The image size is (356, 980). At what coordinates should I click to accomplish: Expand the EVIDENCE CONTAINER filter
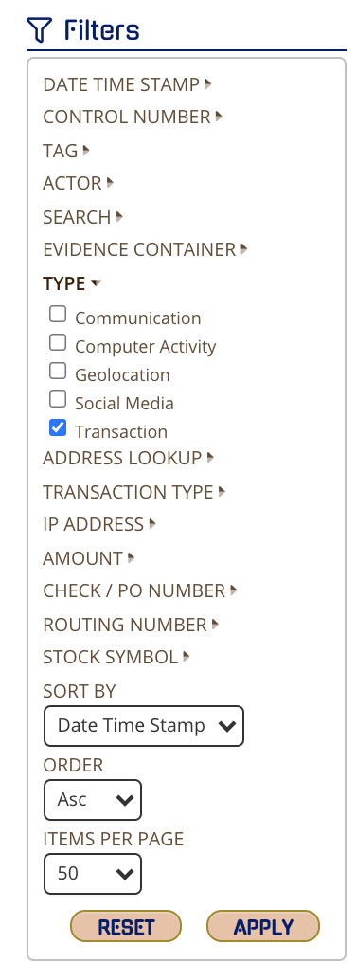click(146, 249)
